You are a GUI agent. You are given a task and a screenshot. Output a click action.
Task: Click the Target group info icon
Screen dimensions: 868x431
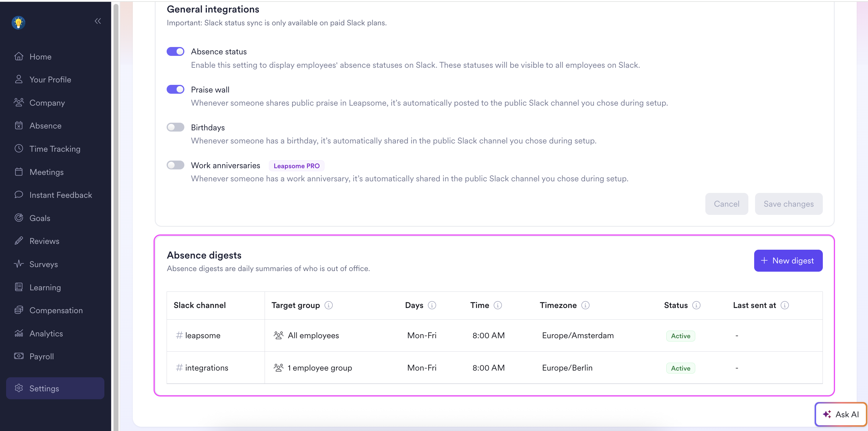coord(328,305)
